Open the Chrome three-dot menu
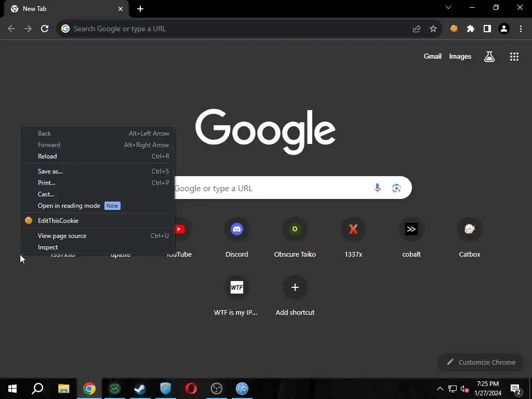Screen dimensions: 532x399 (x=521, y=29)
